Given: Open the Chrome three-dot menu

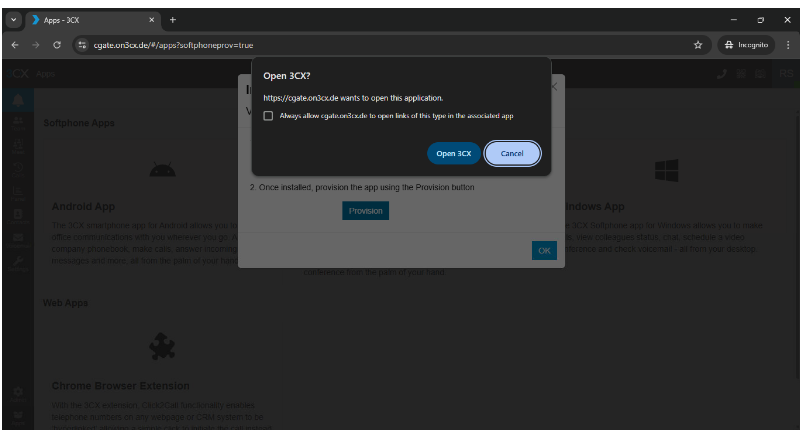Looking at the screenshot, I should (787, 45).
